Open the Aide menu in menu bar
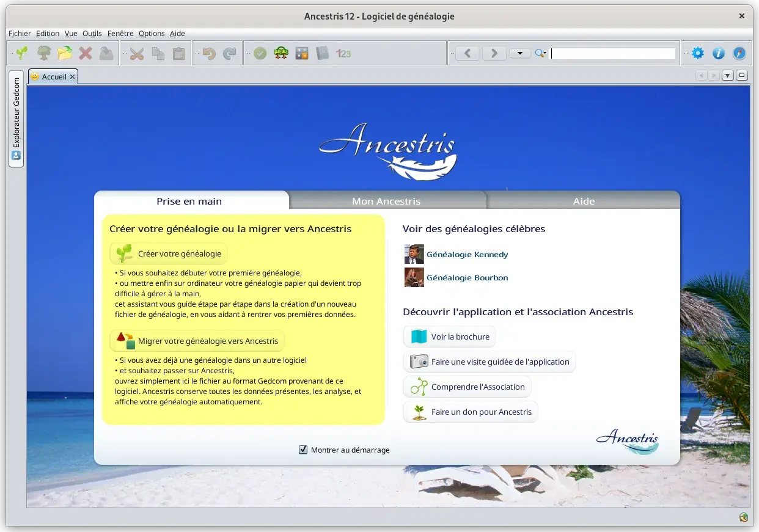Image resolution: width=759 pixels, height=532 pixels. [x=177, y=34]
